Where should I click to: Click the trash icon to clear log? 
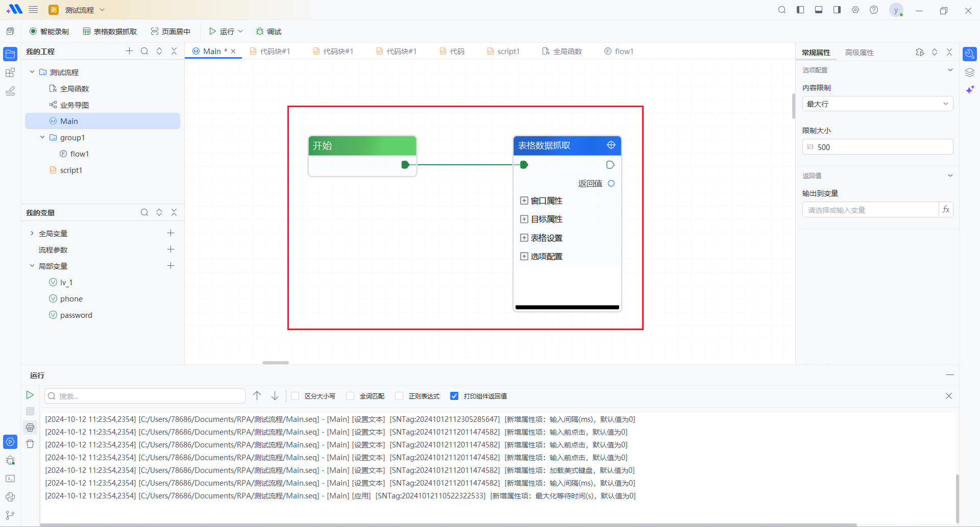click(x=30, y=444)
